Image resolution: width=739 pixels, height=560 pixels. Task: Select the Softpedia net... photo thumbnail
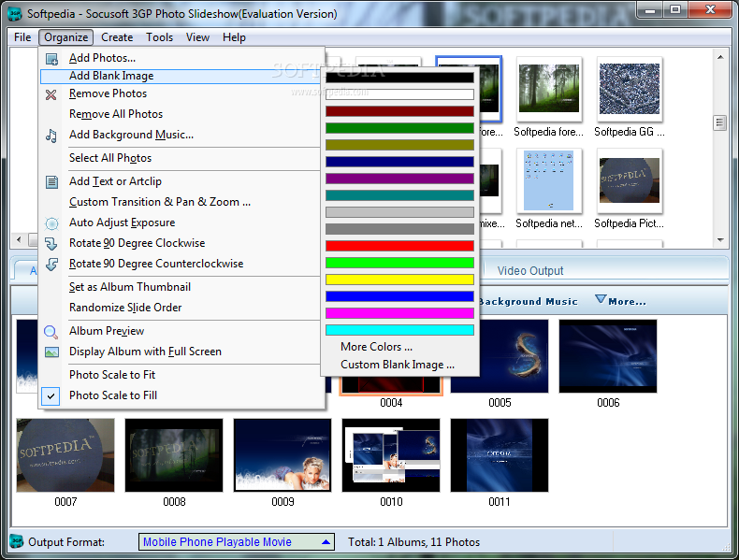click(x=549, y=180)
